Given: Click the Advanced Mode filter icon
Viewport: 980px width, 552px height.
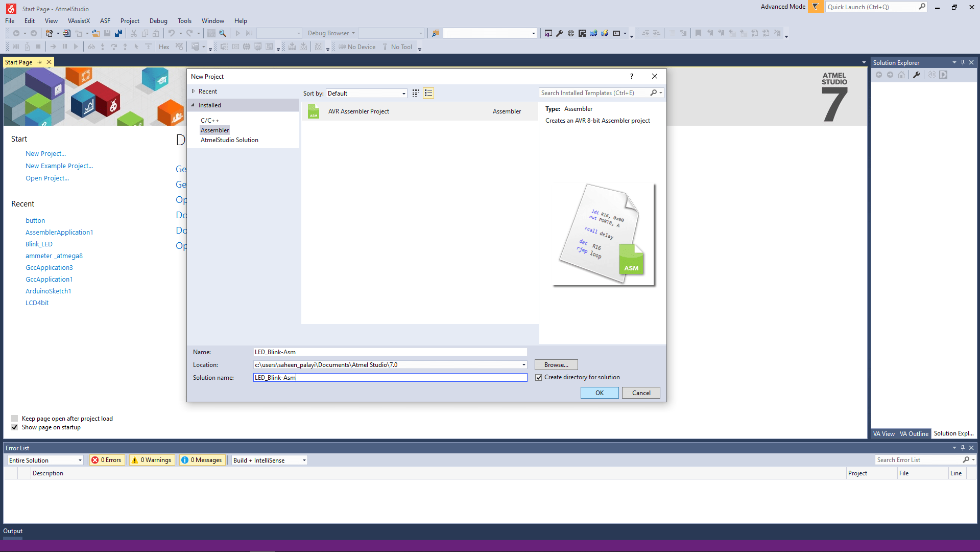Looking at the screenshot, I should [x=816, y=7].
